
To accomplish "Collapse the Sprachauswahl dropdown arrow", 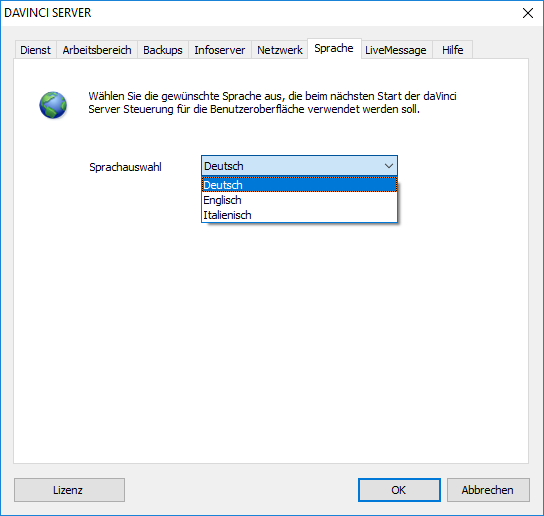I will [x=389, y=166].
